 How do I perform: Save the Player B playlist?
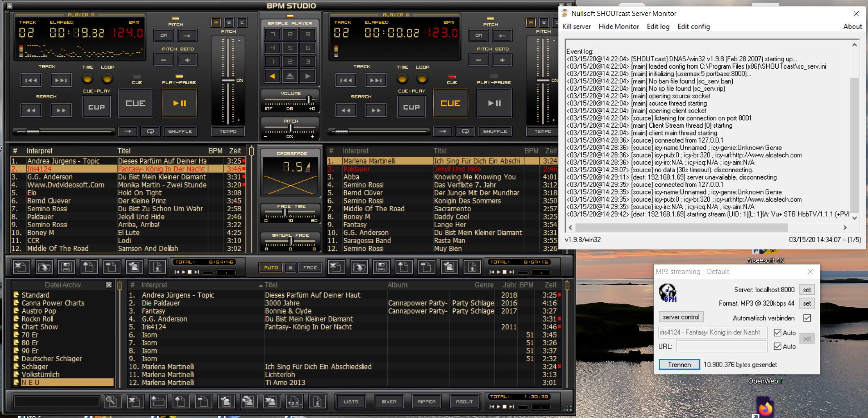point(381,267)
